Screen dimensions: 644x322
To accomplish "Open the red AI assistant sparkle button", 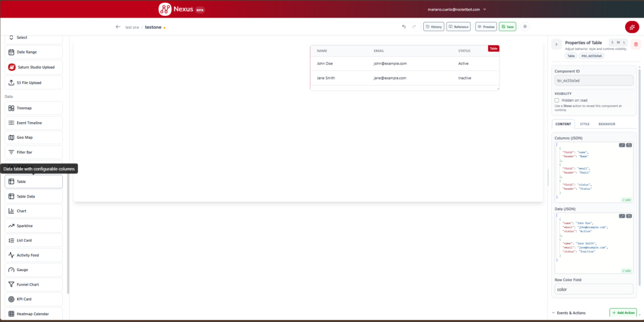I will [x=631, y=27].
